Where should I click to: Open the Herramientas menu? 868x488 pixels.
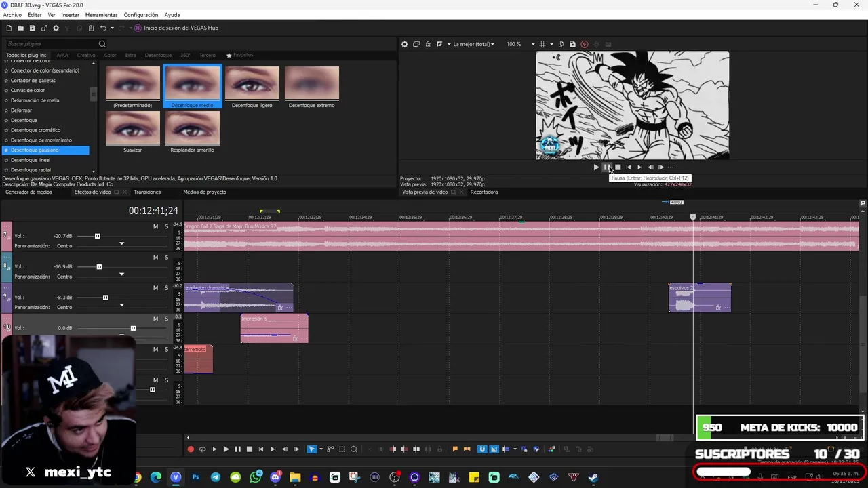(x=101, y=14)
